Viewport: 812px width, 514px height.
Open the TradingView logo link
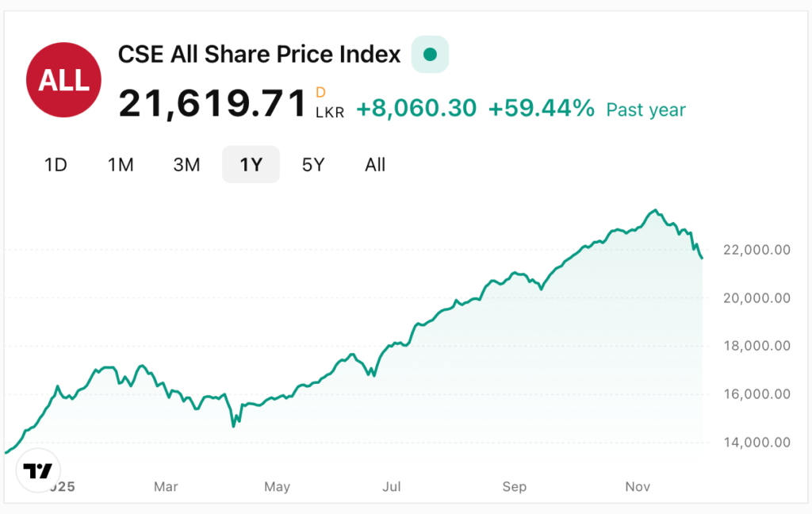(37, 471)
